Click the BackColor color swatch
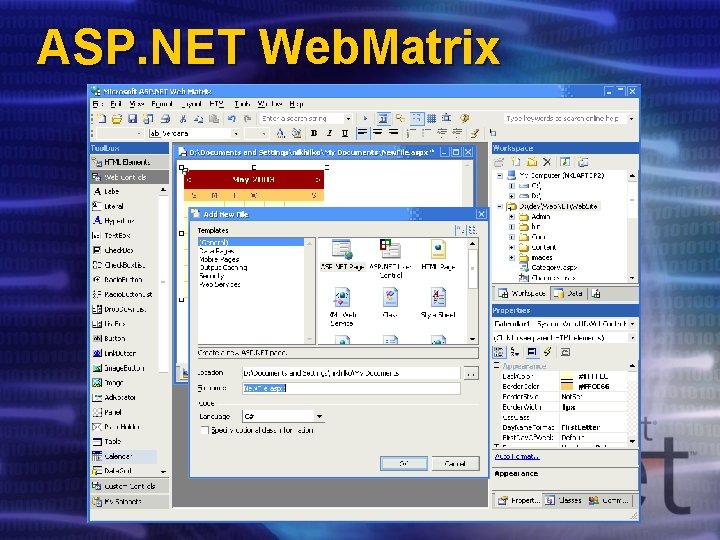Image resolution: width=720 pixels, height=540 pixels. (x=567, y=377)
